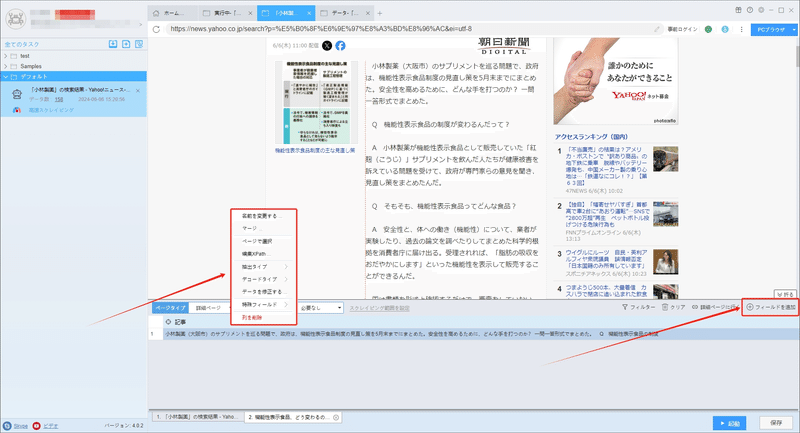Click the robot icon of the Yahoo task
Screen dimensions: 800x433
coord(17,94)
